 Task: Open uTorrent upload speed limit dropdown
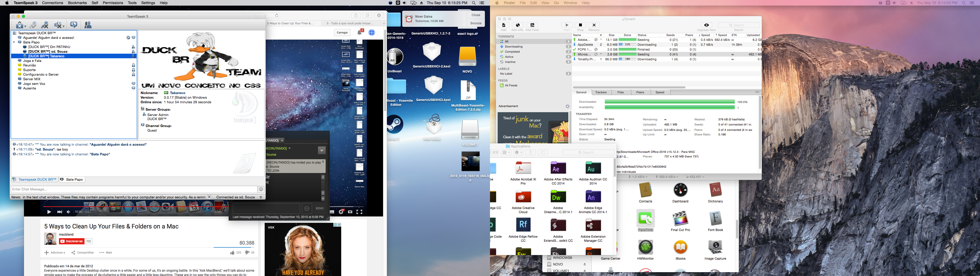667,177
